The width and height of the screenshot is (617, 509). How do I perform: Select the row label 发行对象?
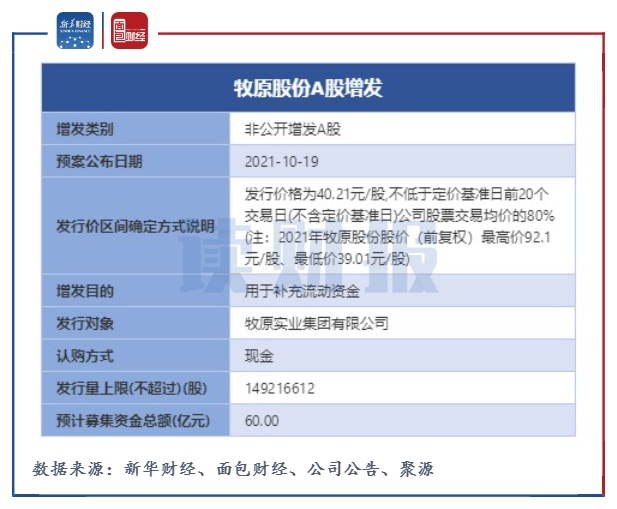85,323
